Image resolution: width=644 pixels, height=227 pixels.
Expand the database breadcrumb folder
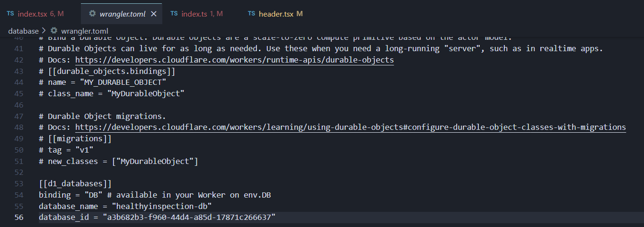(23, 31)
